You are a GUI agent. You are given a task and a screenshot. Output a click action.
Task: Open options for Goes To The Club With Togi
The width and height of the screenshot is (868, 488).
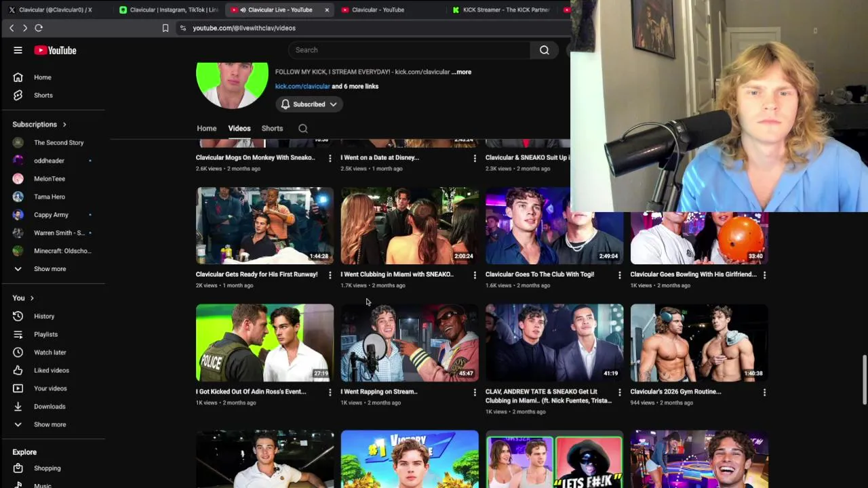click(619, 274)
